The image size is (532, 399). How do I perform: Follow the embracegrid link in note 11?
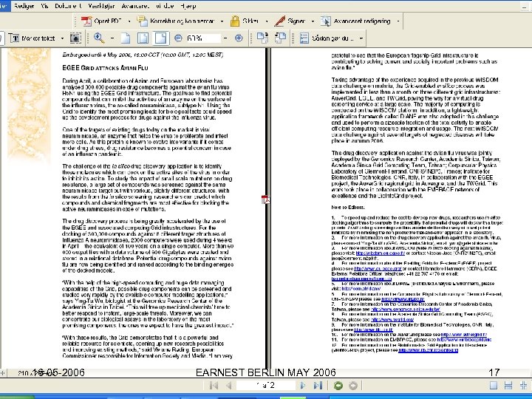tap(464, 339)
